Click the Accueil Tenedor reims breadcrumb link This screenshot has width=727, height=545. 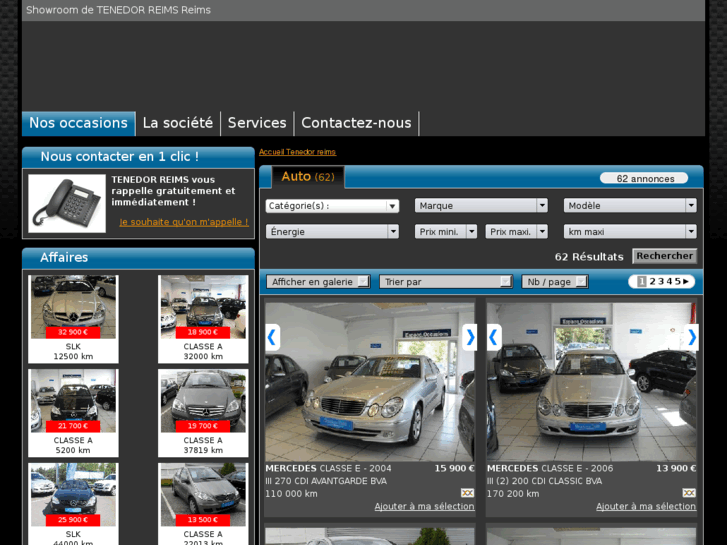(x=297, y=152)
